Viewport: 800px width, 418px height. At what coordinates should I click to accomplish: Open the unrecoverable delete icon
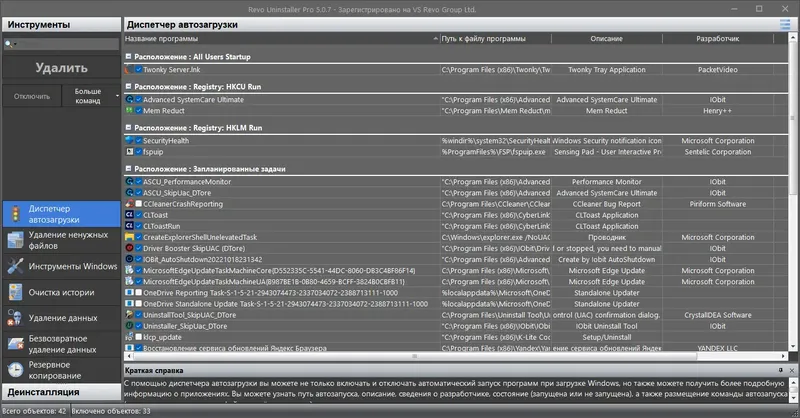click(x=15, y=343)
